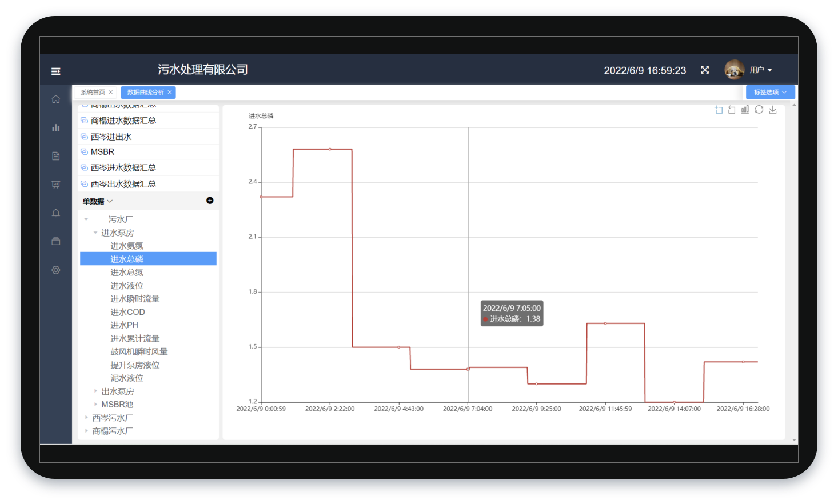The width and height of the screenshot is (838, 504).
Task: Close the 系统首页 tab
Action: pos(111,92)
